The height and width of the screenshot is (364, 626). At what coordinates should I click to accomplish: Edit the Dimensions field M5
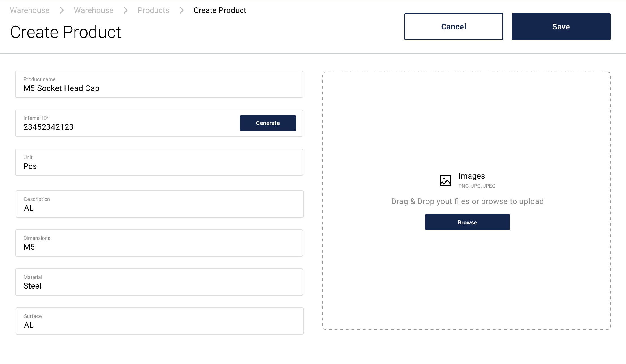[x=159, y=243]
